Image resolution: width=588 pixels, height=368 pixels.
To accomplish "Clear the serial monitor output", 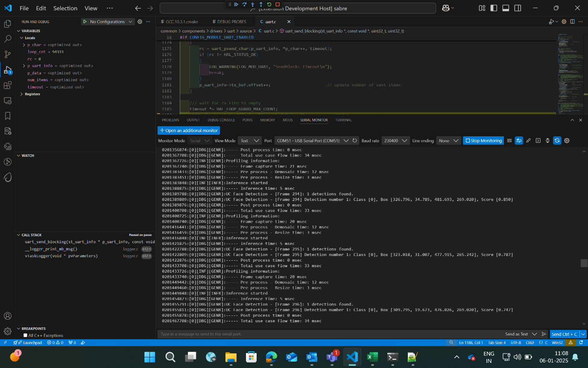I will tap(509, 140).
